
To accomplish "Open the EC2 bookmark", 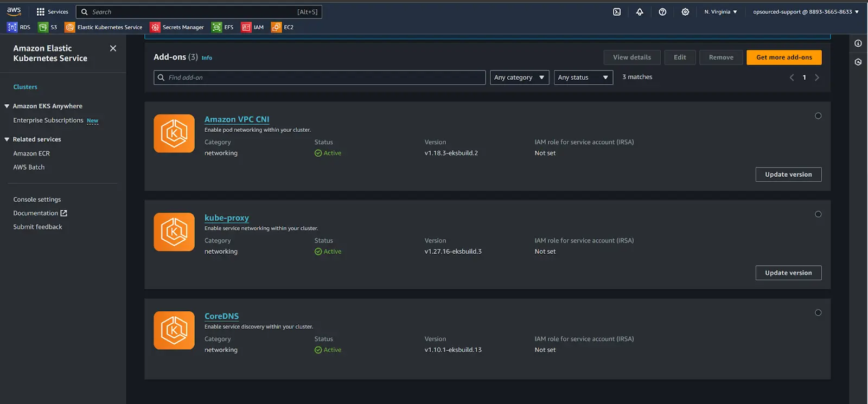I will (x=283, y=27).
